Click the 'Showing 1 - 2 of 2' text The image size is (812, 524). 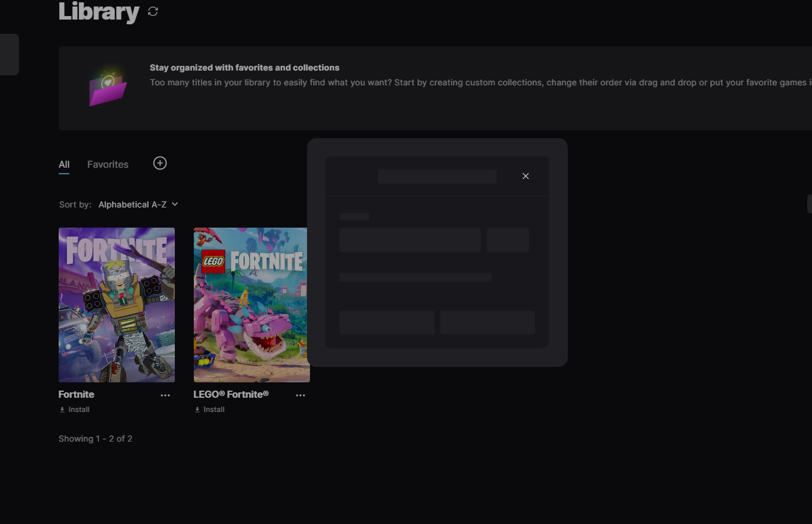coord(95,439)
